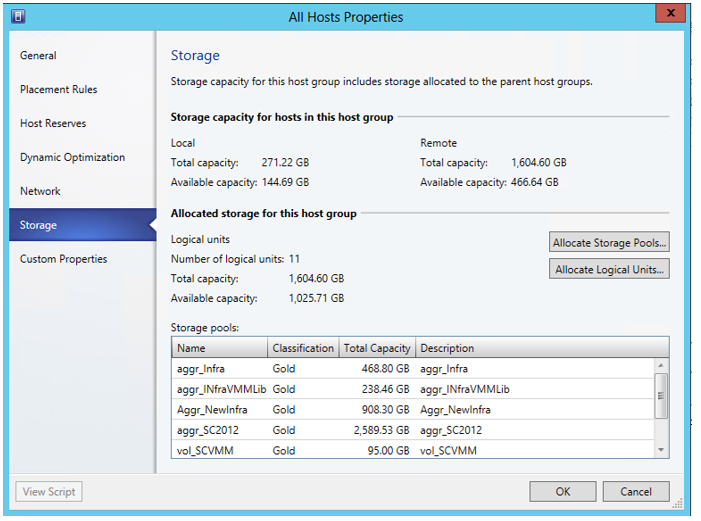Close the All Hosts Properties dialog
The height and width of the screenshot is (521, 701).
(x=667, y=14)
